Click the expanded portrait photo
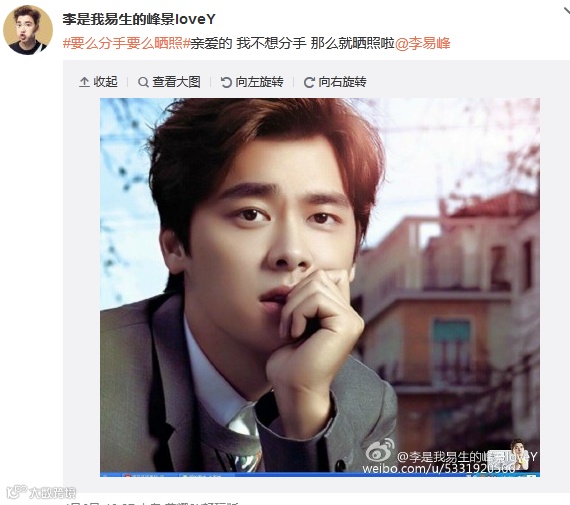Image resolution: width=570 pixels, height=505 pixels. tap(320, 285)
